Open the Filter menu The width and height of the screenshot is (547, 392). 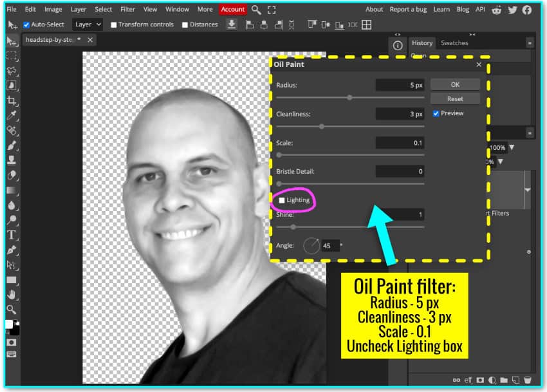click(127, 10)
